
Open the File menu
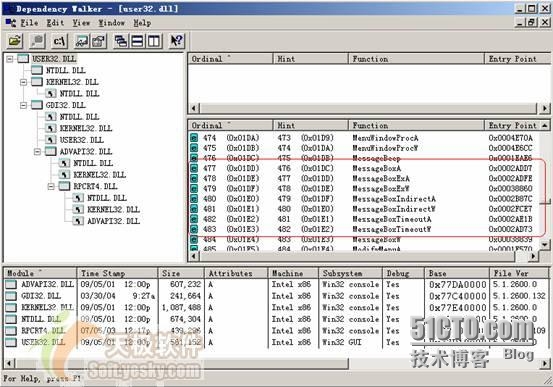coord(29,23)
